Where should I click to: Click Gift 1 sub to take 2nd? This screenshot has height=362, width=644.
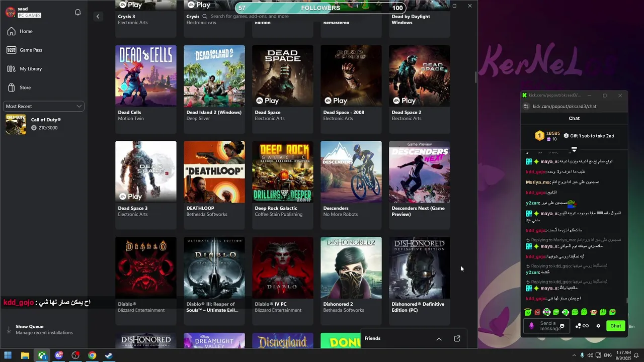[x=589, y=136]
